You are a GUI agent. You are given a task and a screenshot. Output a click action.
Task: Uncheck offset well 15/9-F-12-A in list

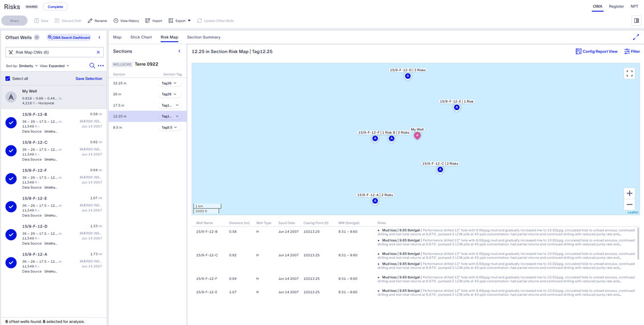tap(11, 262)
